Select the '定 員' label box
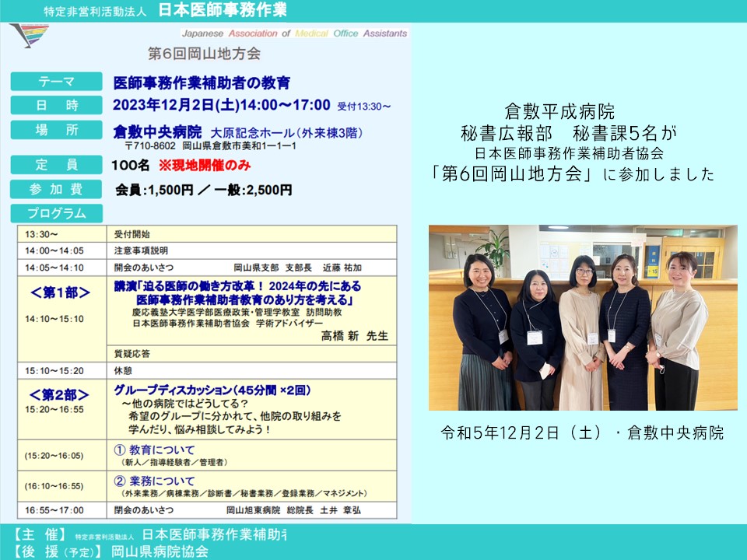 56,165
